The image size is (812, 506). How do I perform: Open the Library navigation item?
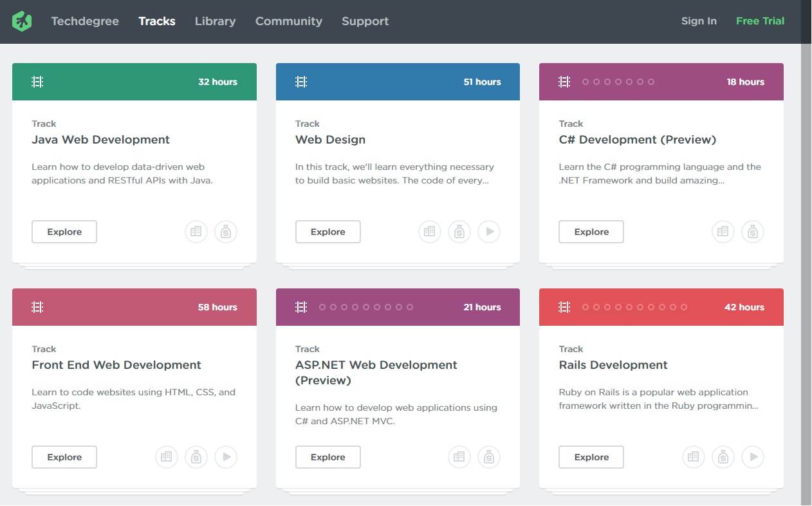coord(216,21)
